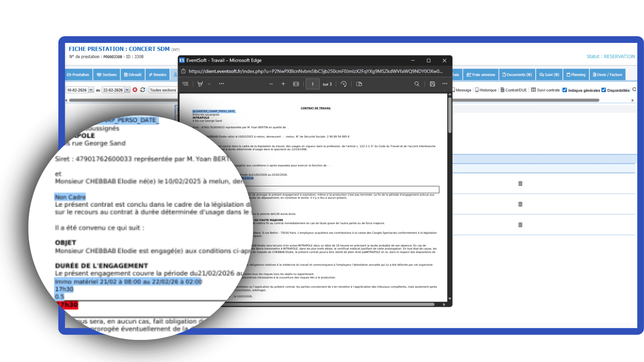Zoom out the PDF with minus icon
644x362 pixels.
pyautogui.click(x=271, y=84)
